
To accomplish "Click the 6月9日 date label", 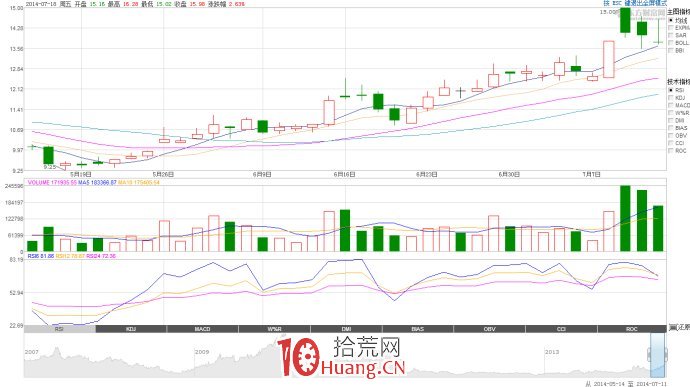I will click(x=262, y=175).
